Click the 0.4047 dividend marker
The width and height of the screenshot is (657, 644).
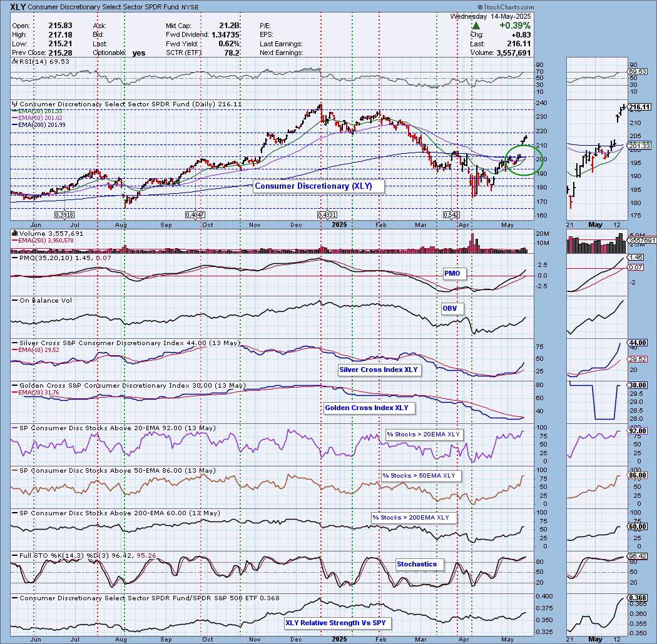195,214
